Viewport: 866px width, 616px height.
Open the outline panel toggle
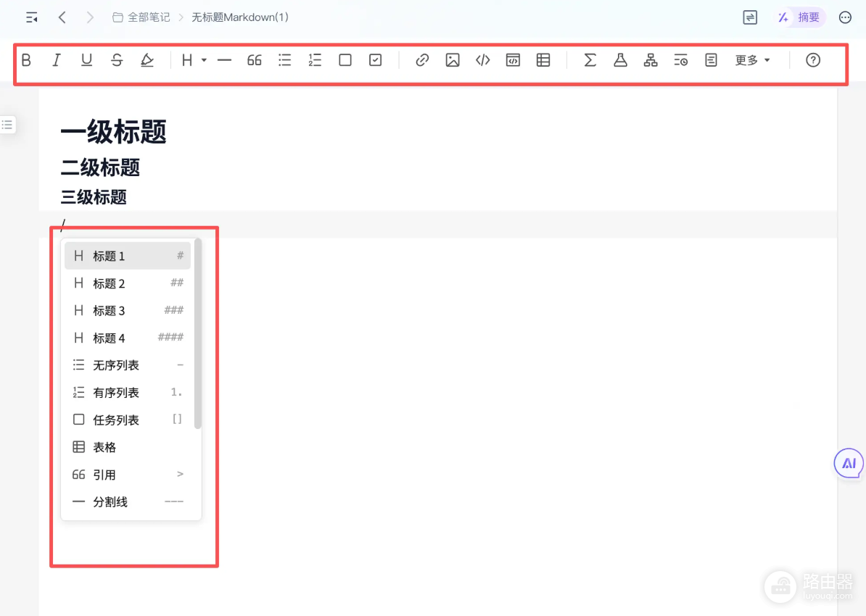pos(7,125)
